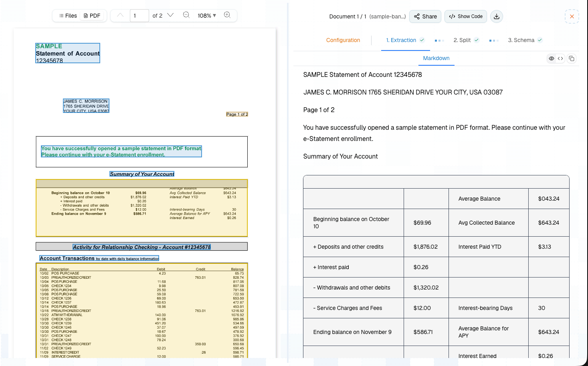588x366 pixels.
Task: Click the $043.24 Average Balance value
Action: pos(549,199)
